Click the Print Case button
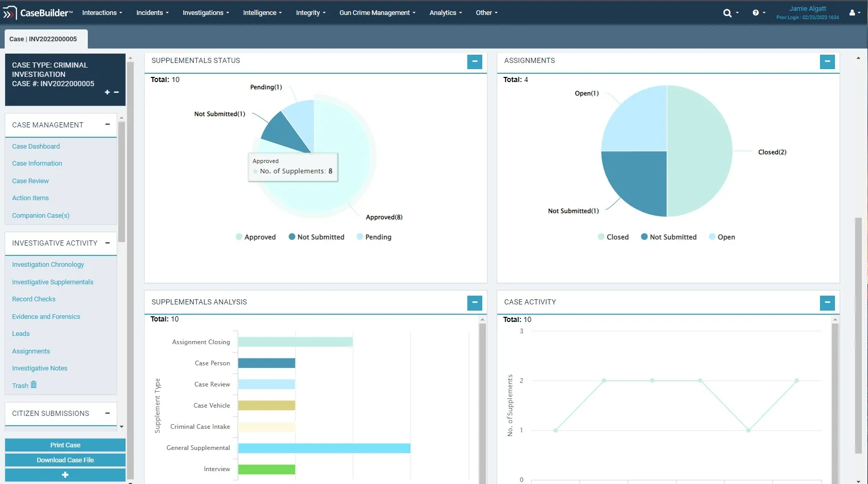Screen dimensions: 868x484 click(65, 445)
